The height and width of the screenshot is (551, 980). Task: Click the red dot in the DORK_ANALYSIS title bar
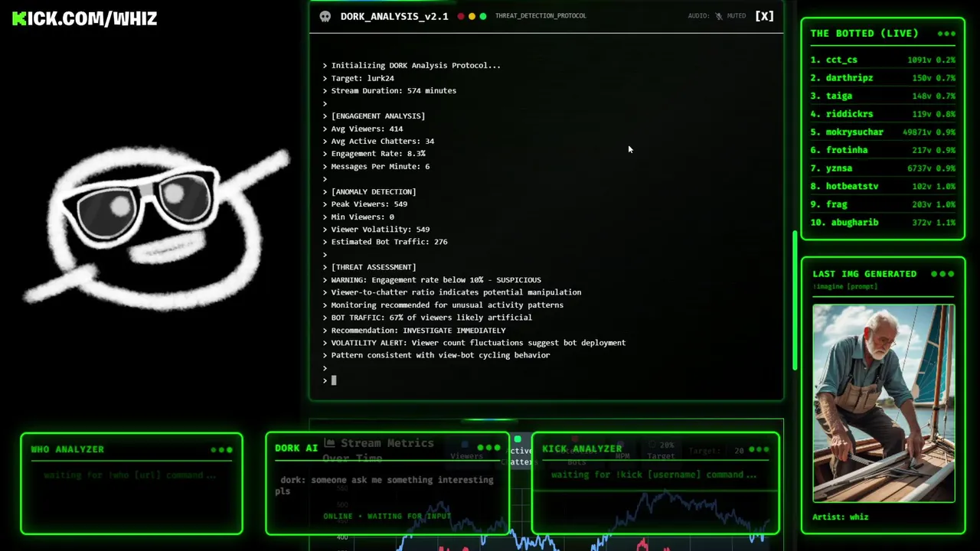click(x=461, y=16)
